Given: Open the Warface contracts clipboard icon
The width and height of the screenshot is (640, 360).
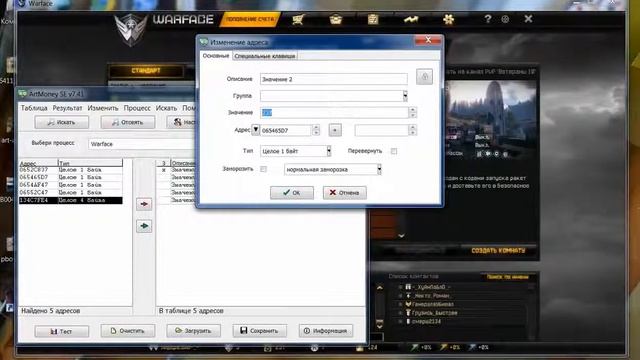Looking at the screenshot, I should click(x=373, y=19).
